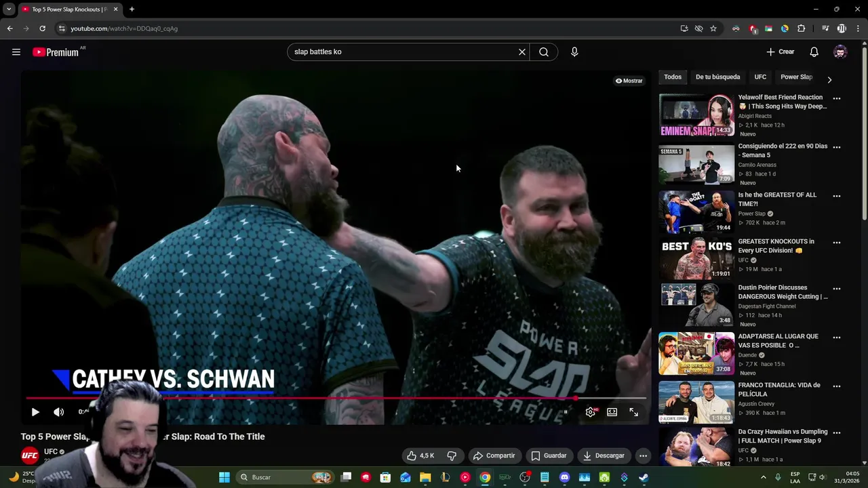Click the Descargar button
Viewport: 868px width, 488px height.
[x=604, y=455]
